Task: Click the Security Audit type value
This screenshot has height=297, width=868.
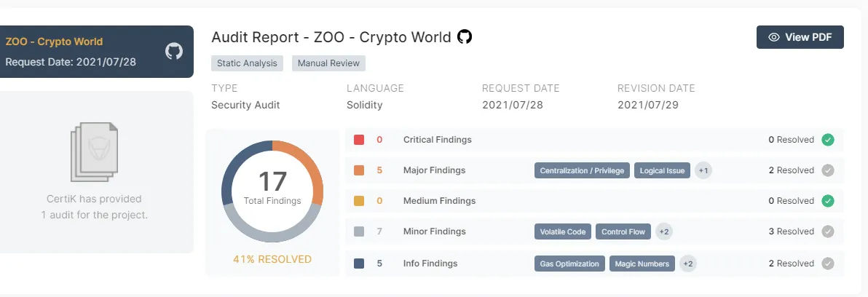Action: coord(245,105)
